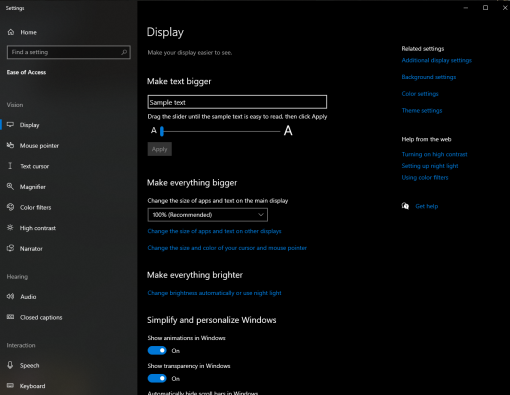This screenshot has height=395, width=510.
Task: Click the small A icon left of the slider
Action: [154, 130]
